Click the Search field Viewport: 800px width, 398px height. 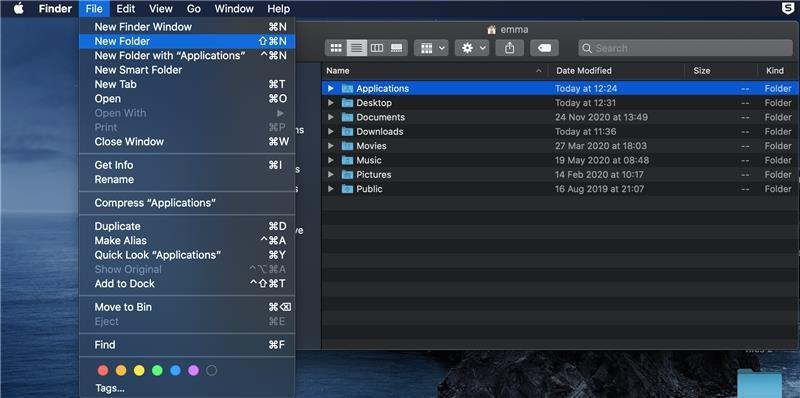click(x=685, y=48)
